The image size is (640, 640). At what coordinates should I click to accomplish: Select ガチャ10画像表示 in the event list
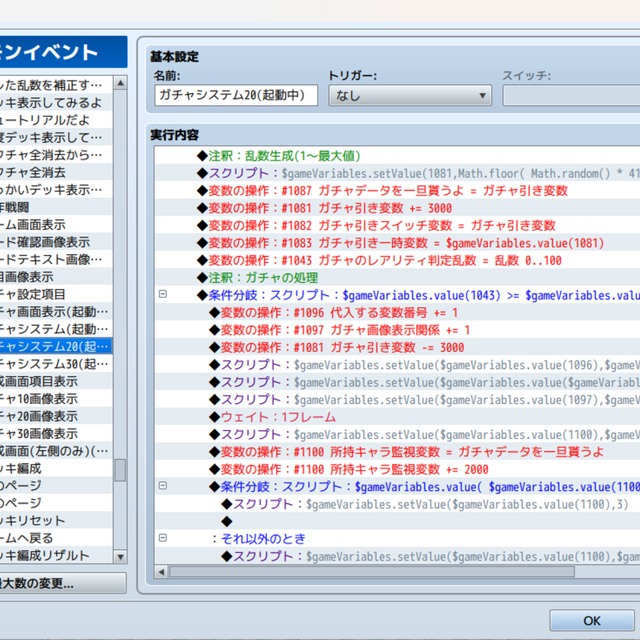pyautogui.click(x=55, y=398)
